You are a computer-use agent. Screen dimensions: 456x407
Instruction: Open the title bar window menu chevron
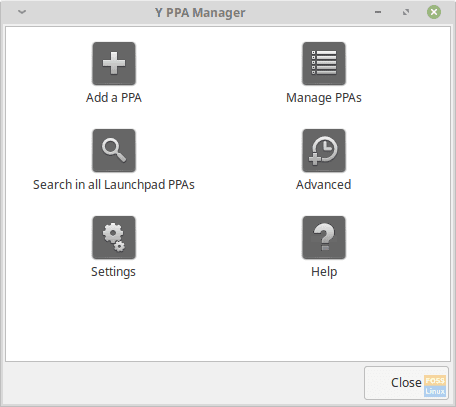tap(22, 12)
